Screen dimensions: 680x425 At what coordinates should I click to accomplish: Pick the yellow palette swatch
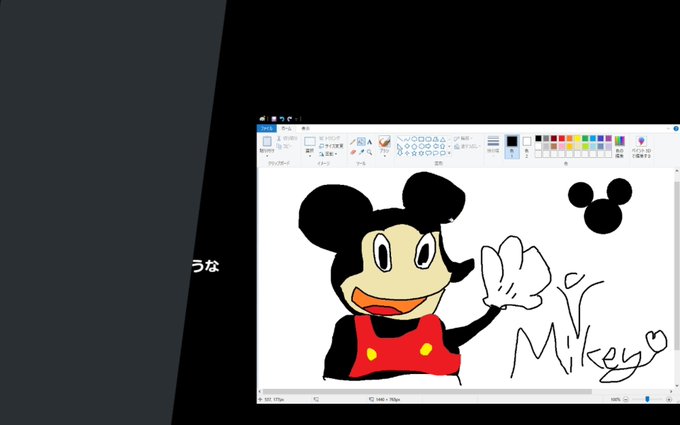pyautogui.click(x=577, y=138)
